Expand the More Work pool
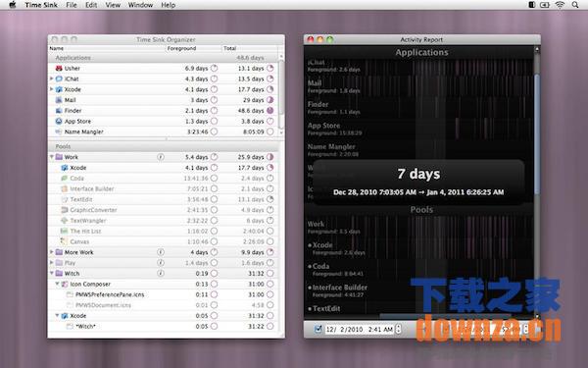 point(52,252)
